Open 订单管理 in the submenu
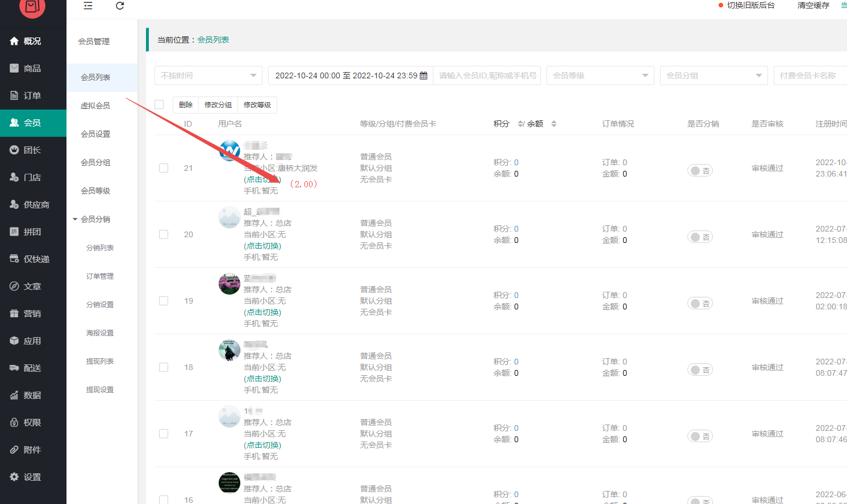The width and height of the screenshot is (847, 504). (100, 276)
